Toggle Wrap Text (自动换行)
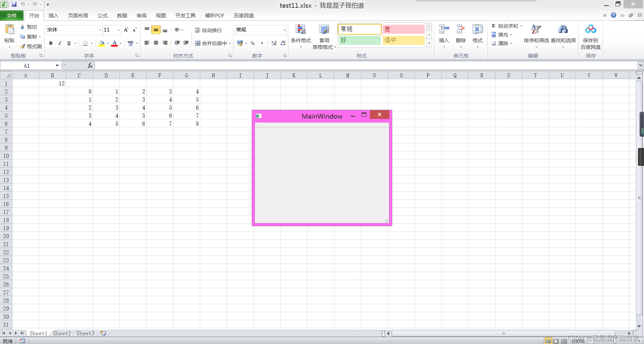This screenshot has width=644, height=344. pyautogui.click(x=208, y=30)
